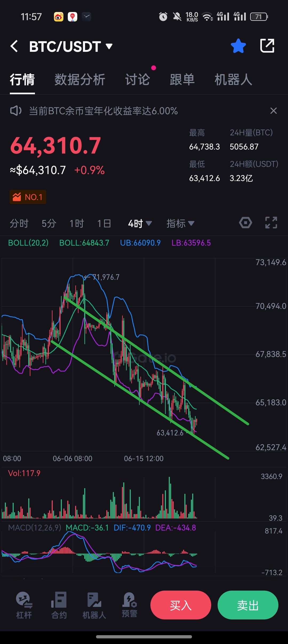Tap the 63,412.6 low price marker
Screen dimensions: 288x644
(x=170, y=433)
